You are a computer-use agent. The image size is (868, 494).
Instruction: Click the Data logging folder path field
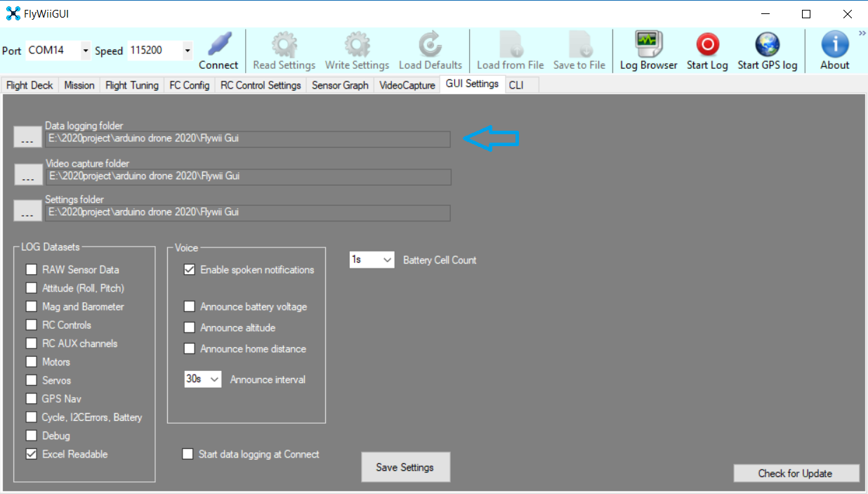[247, 139]
